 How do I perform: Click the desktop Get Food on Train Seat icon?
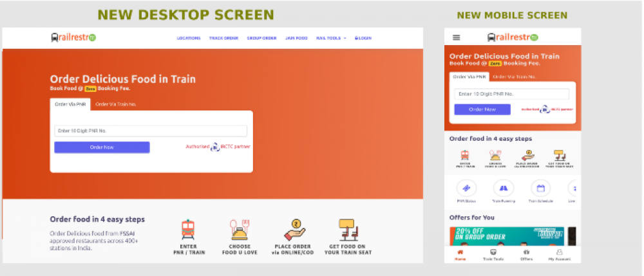pyautogui.click(x=348, y=230)
